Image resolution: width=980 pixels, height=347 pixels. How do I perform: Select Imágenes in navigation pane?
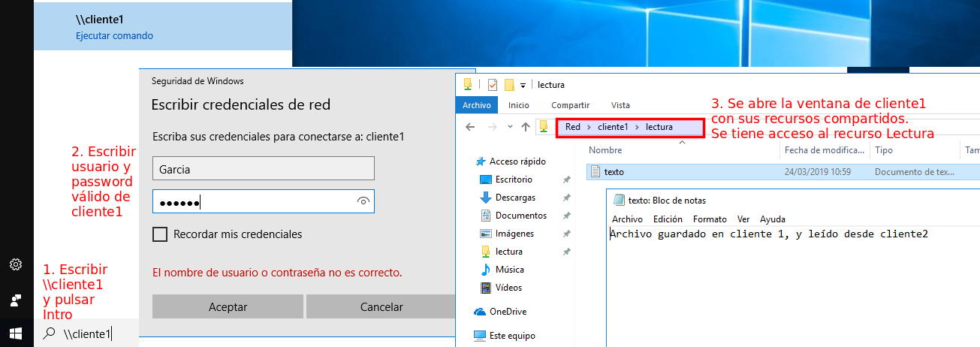click(514, 234)
